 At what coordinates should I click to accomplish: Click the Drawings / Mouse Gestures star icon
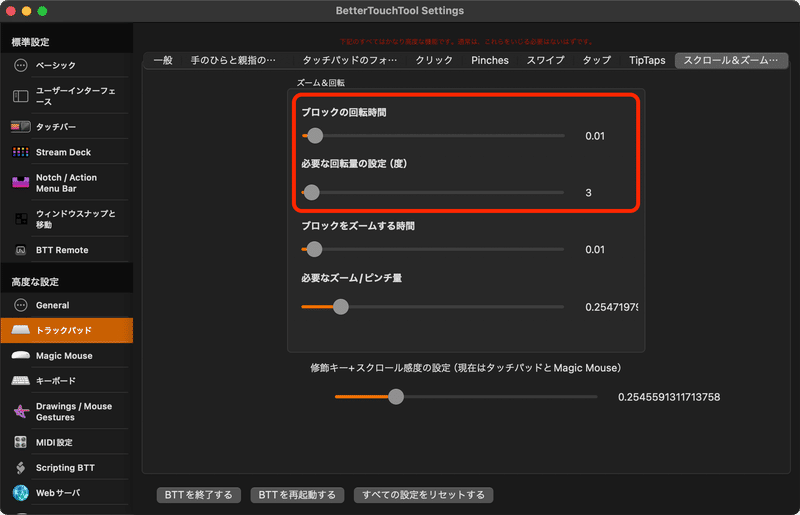coord(20,411)
